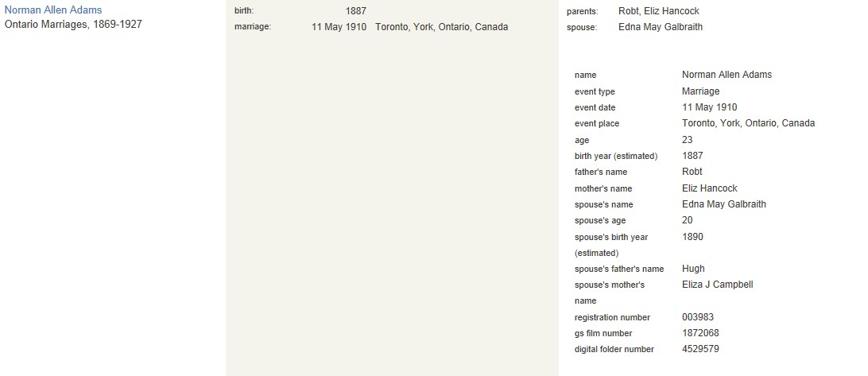Click gs film number 1872068
This screenshot has width=868, height=376.
click(x=701, y=333)
